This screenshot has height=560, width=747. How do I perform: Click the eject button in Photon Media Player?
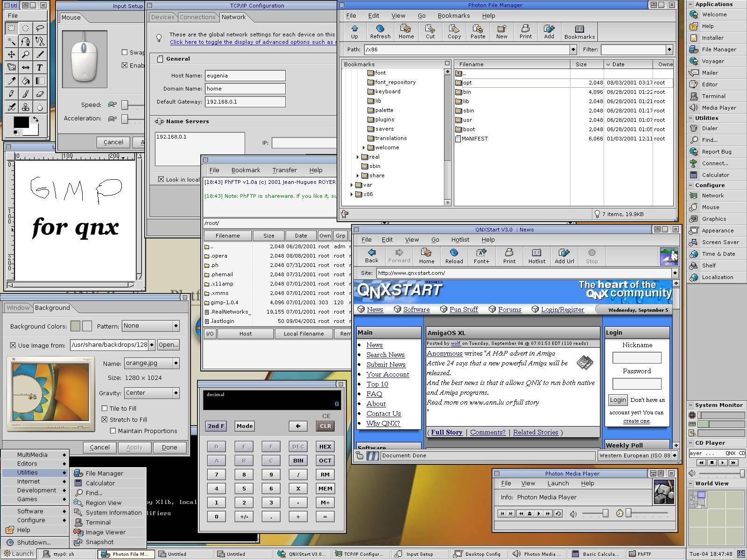tap(530, 513)
